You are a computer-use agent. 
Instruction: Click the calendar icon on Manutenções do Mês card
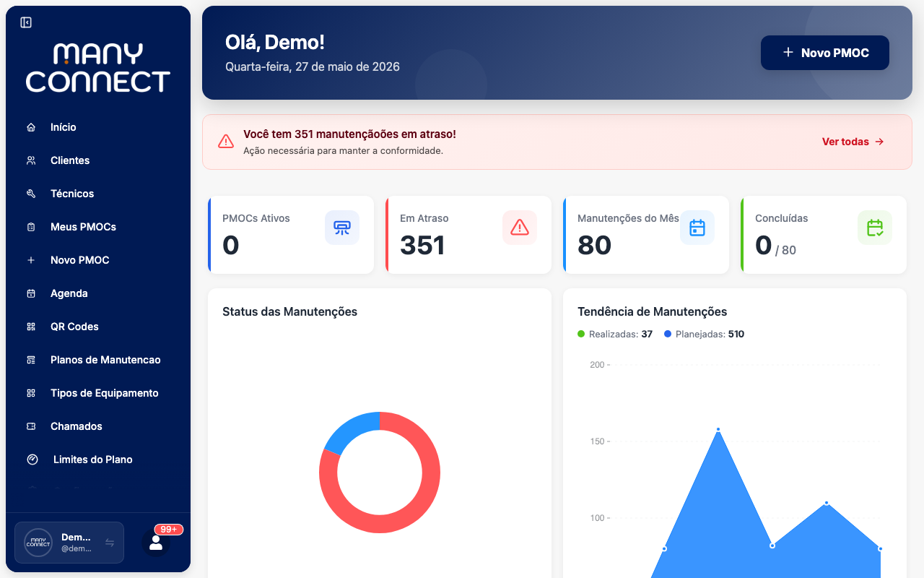[697, 228]
